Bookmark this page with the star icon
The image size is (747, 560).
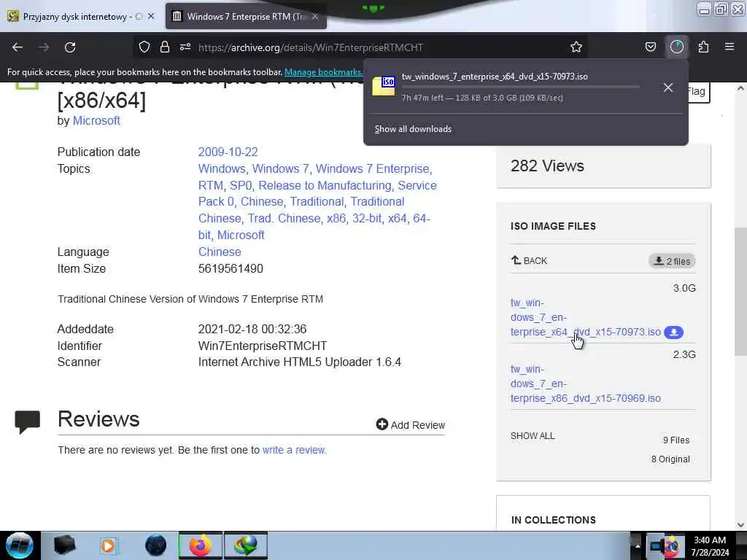[x=576, y=47]
